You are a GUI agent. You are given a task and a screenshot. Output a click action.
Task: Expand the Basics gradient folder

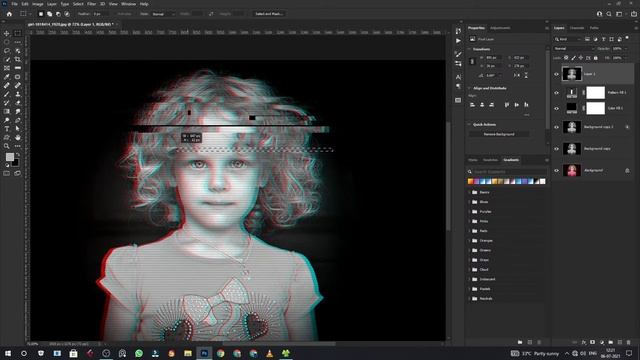(470, 192)
